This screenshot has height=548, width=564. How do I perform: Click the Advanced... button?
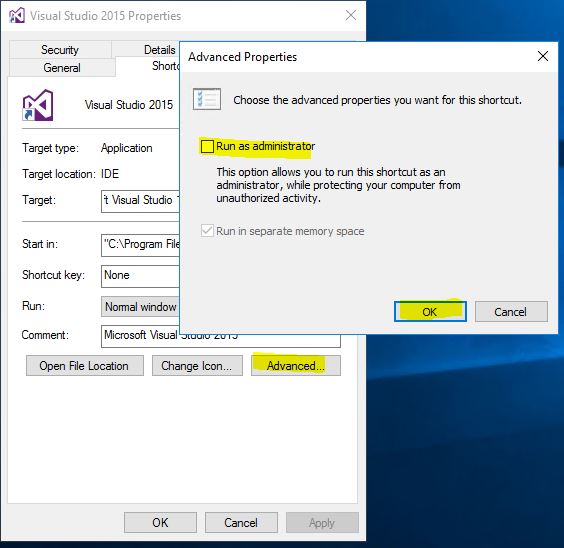pyautogui.click(x=296, y=366)
